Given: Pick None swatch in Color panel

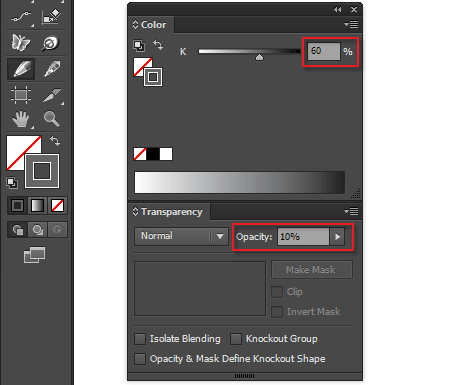Looking at the screenshot, I should 140,154.
